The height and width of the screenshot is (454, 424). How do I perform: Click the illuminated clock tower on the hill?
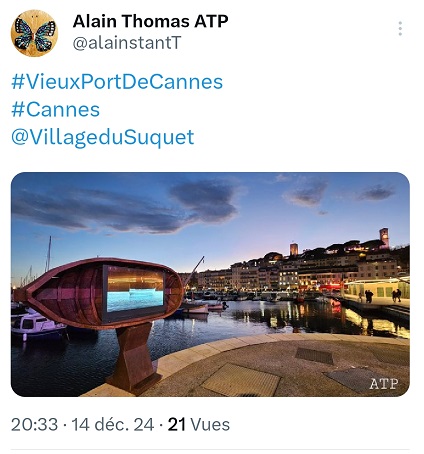[x=384, y=238]
